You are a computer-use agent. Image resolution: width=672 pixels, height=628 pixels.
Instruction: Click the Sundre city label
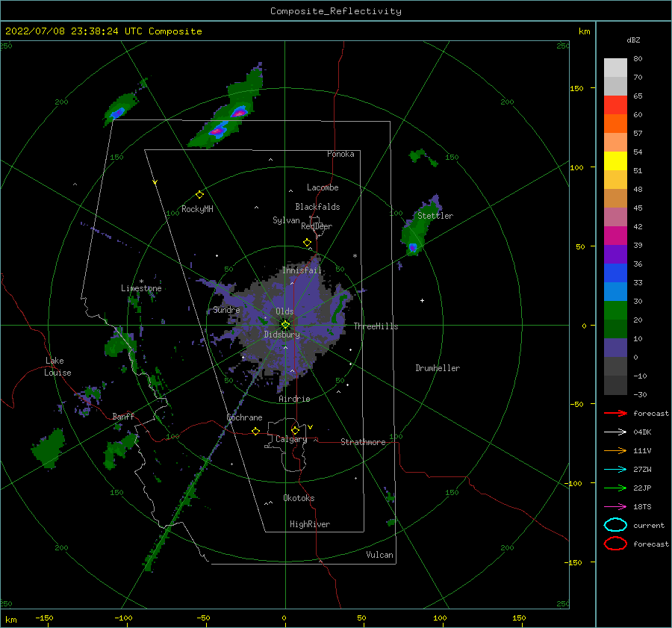coord(226,310)
